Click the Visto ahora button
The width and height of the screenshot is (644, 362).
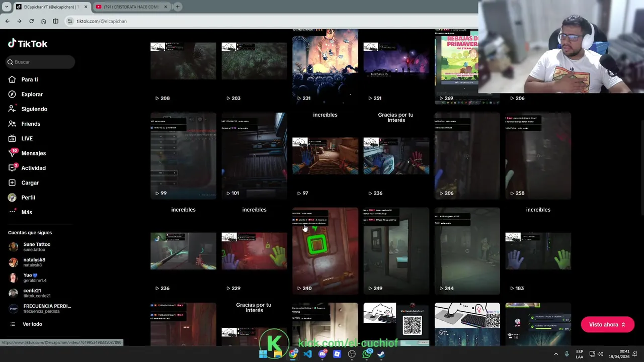click(607, 325)
